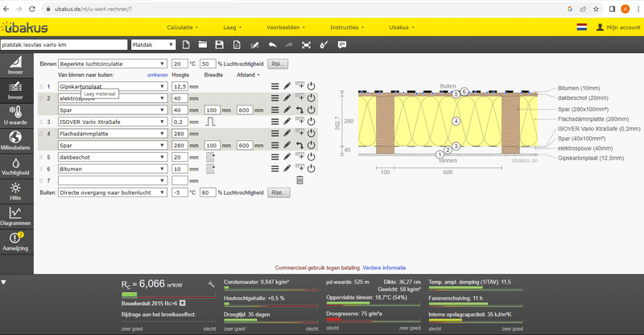This screenshot has width=644, height=335.
Task: Open dakbeschot material dropdown
Action: [x=113, y=157]
